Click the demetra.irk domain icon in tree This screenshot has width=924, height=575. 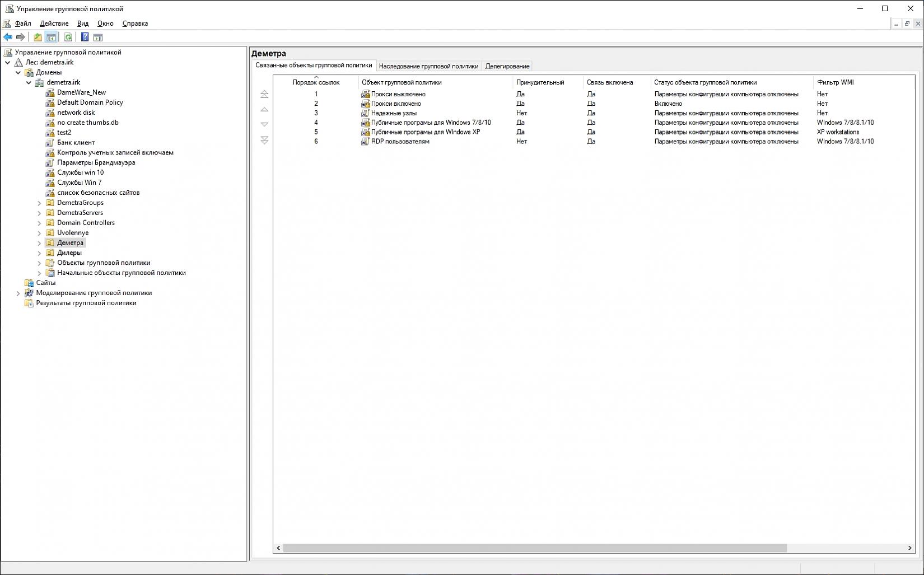pos(40,82)
